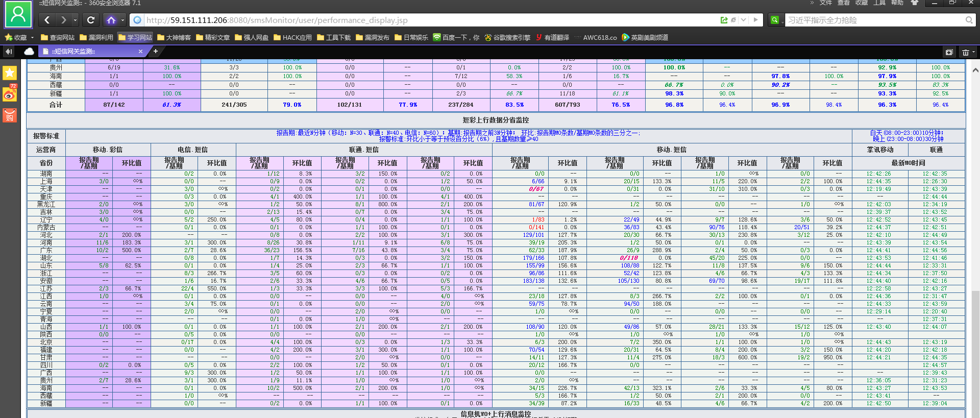Open the green search engine selector
Image resolution: width=980 pixels, height=418 pixels.
pos(776,20)
